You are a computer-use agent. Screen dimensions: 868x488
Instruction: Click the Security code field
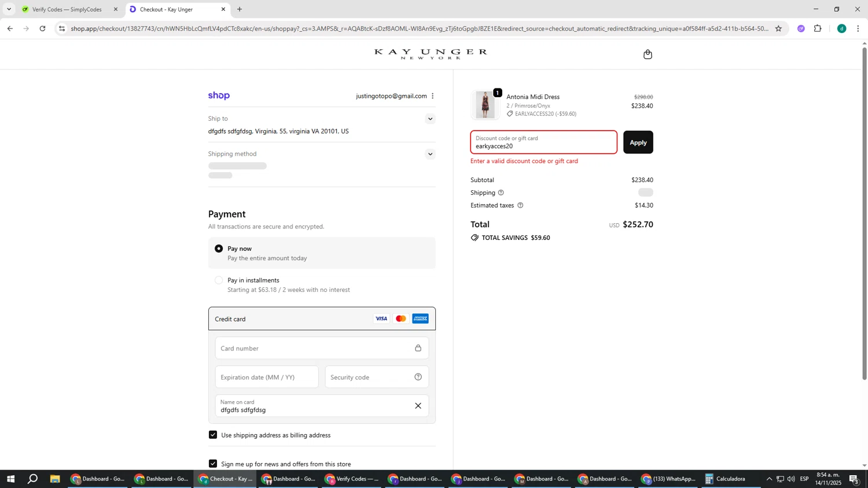[377, 377]
